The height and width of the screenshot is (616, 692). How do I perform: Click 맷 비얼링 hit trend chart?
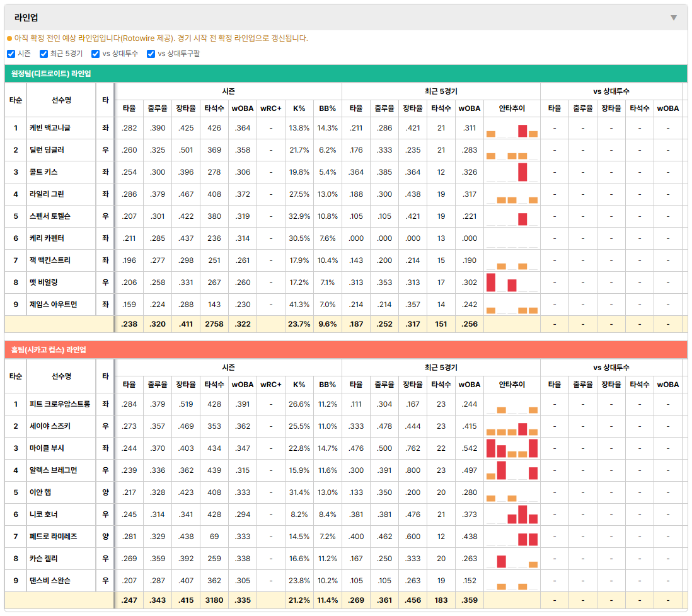tap(512, 282)
